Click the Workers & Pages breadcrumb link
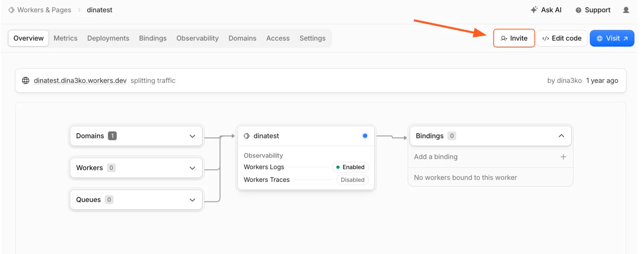The image size is (644, 254). [x=44, y=10]
